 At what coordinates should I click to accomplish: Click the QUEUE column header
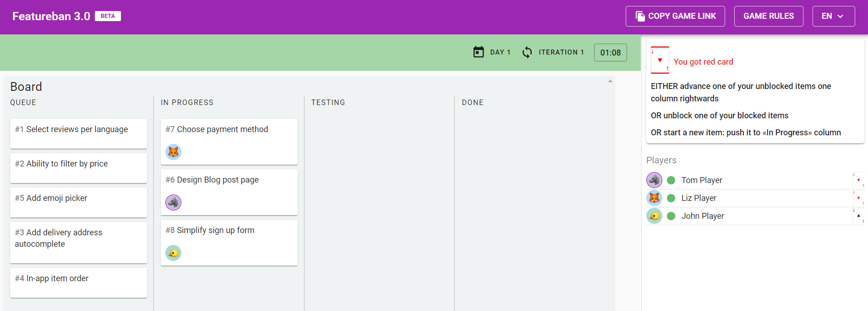click(23, 102)
